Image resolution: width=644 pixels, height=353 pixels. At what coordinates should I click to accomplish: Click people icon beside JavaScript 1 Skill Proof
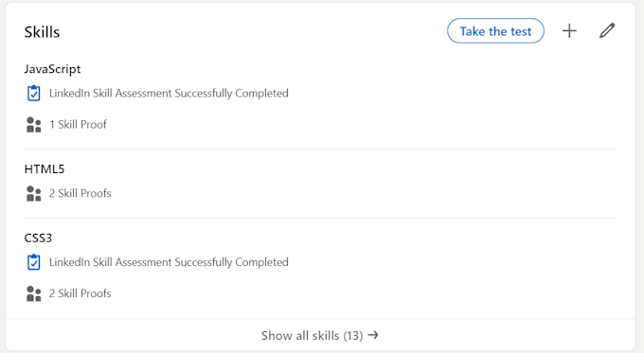pyautogui.click(x=34, y=125)
